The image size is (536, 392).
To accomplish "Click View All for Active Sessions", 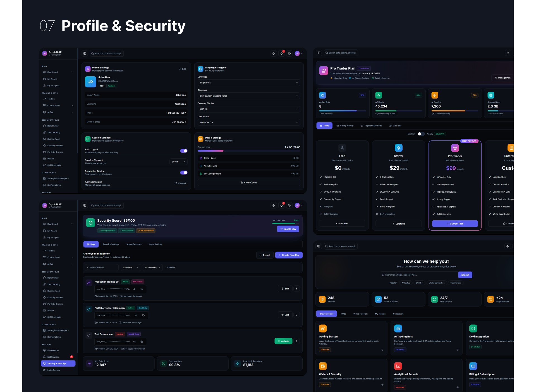I will (x=180, y=183).
